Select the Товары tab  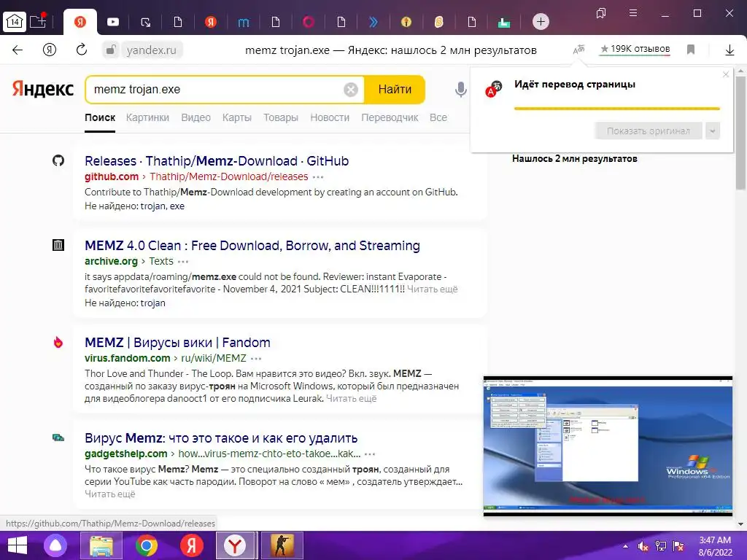[x=281, y=117]
